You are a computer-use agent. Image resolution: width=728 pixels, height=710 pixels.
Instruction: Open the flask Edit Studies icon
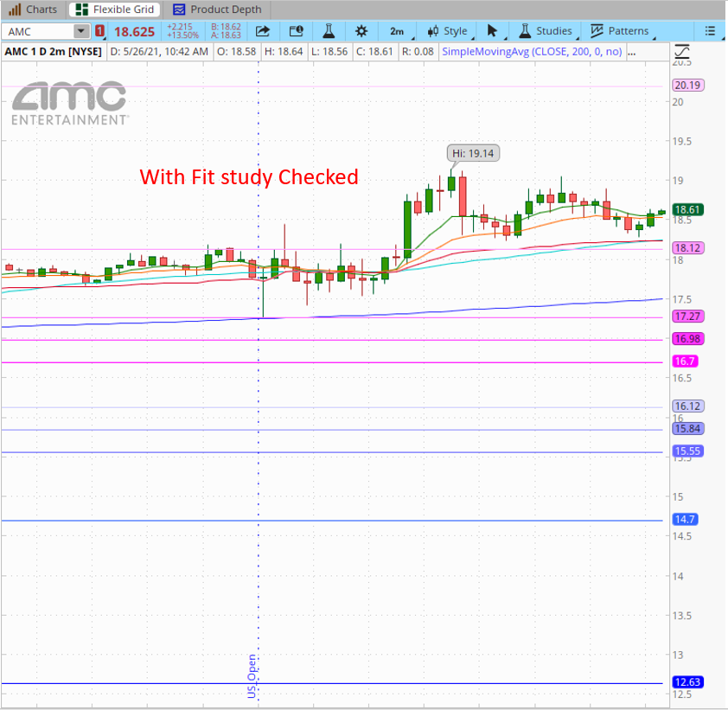tap(329, 31)
